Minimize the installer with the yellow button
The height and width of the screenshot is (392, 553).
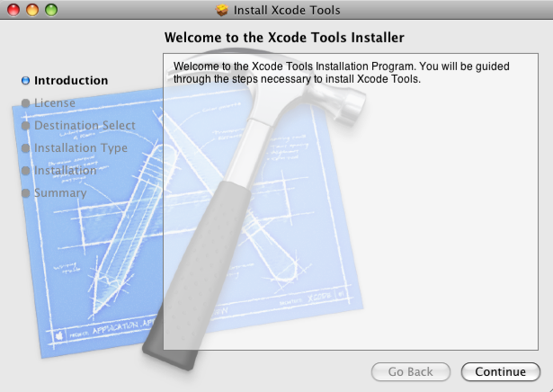coord(31,11)
